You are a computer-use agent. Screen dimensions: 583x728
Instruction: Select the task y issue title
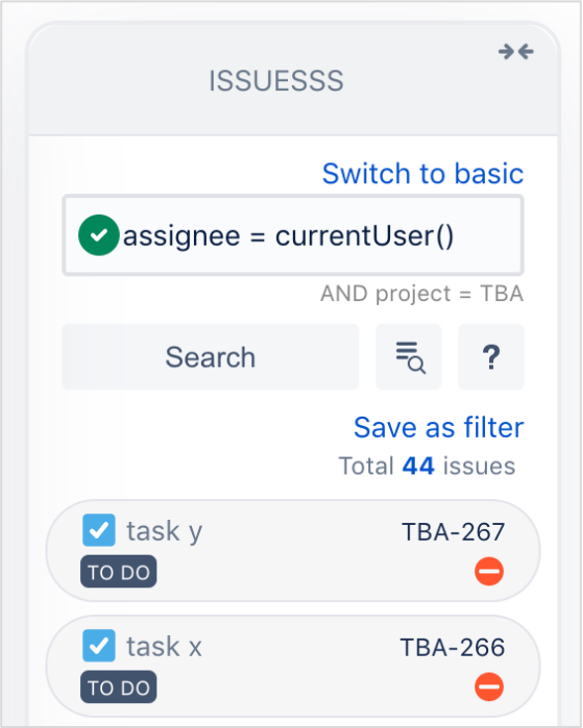tap(164, 531)
